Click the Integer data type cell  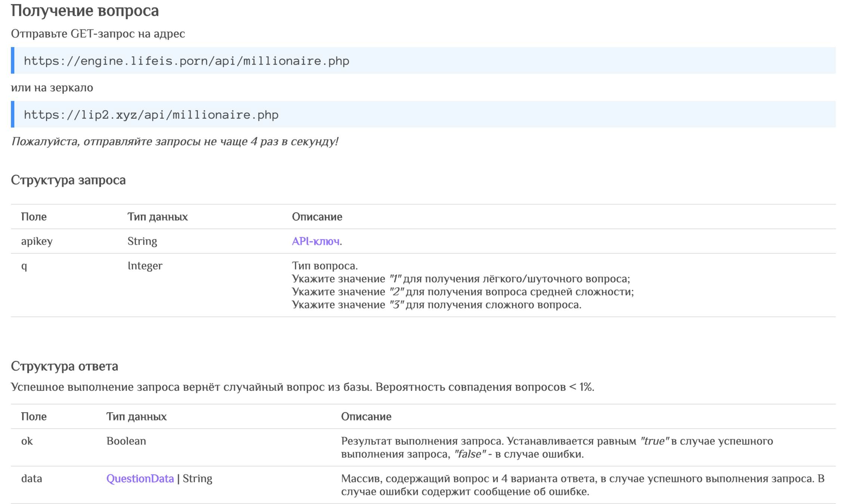(x=145, y=266)
